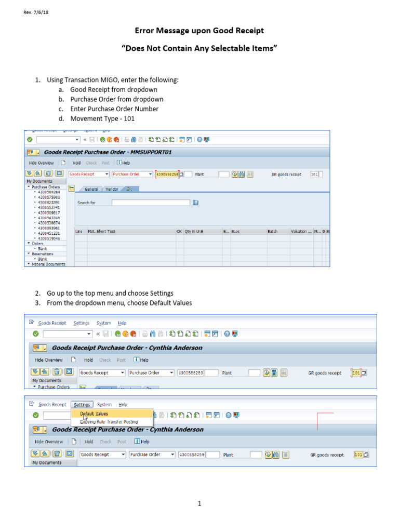Viewport: 399px width, 532px height.
Task: Click the blue Help question icon in third screenshot toolbar
Action: point(229,415)
